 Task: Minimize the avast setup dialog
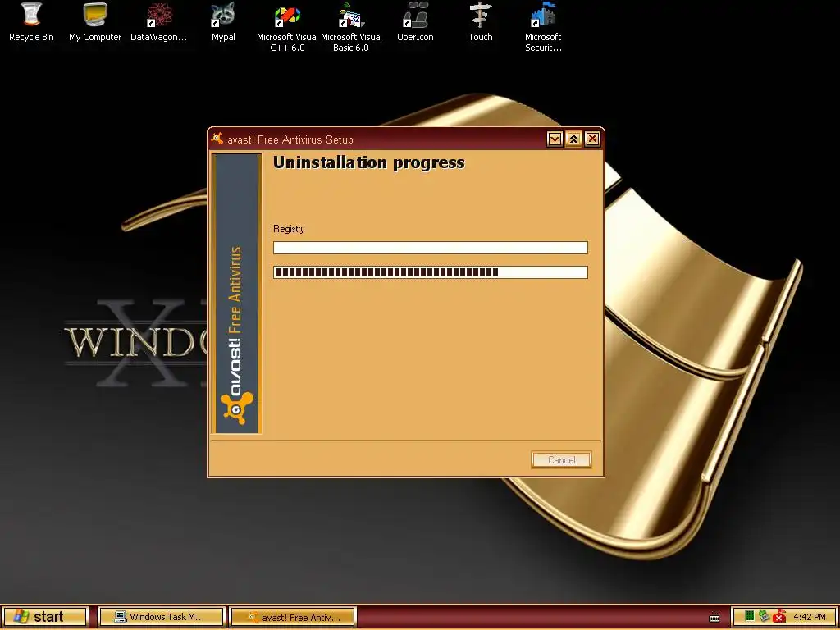pos(555,139)
